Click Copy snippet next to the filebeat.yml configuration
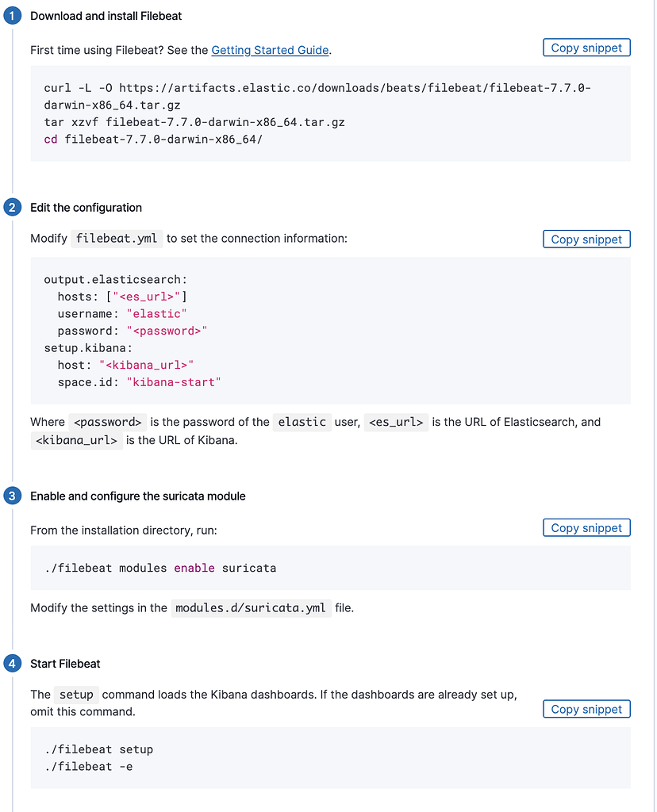The image size is (657, 812). coord(586,239)
